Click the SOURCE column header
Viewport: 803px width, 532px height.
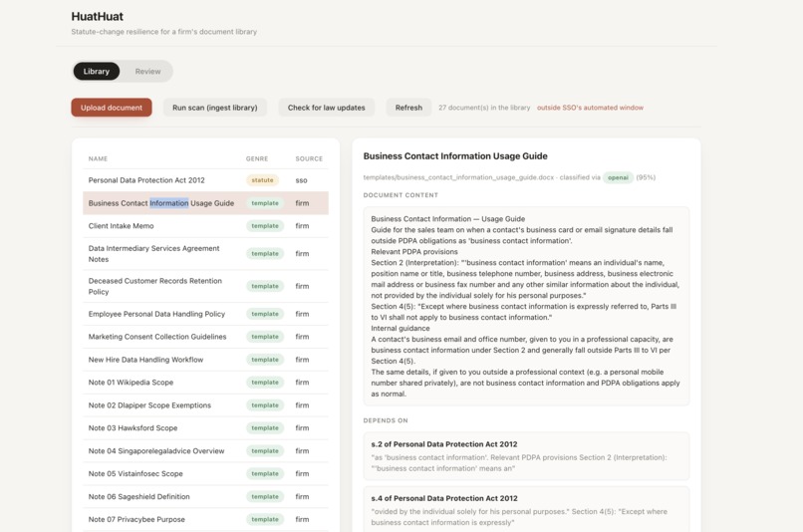click(309, 158)
